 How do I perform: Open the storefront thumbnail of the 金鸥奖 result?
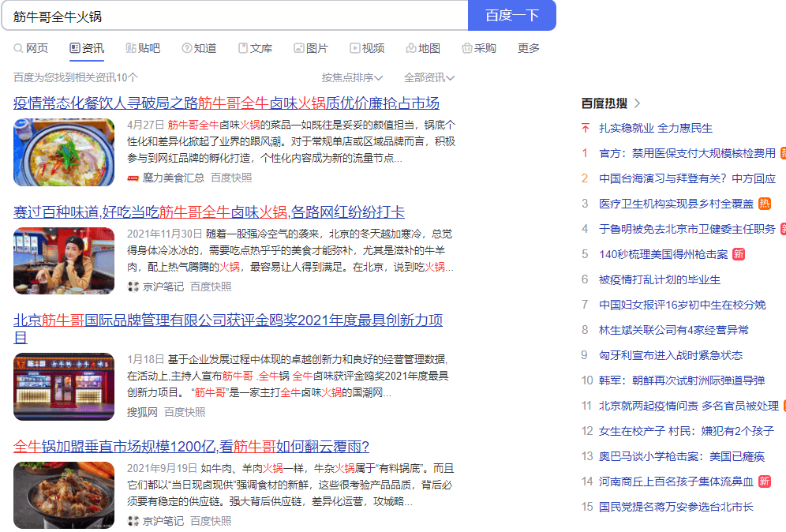64,387
